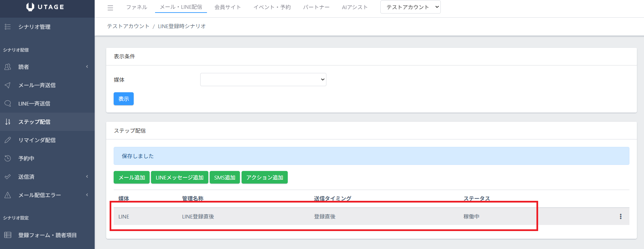
Task: Click the 予約中 clock icon
Action: pos(8,158)
